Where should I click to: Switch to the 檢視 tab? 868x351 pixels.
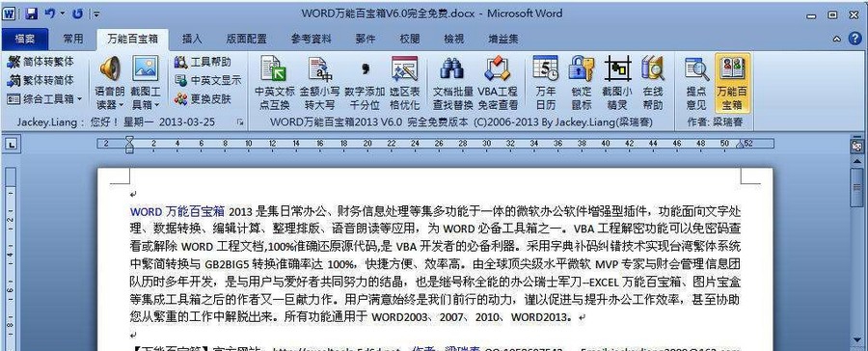454,39
